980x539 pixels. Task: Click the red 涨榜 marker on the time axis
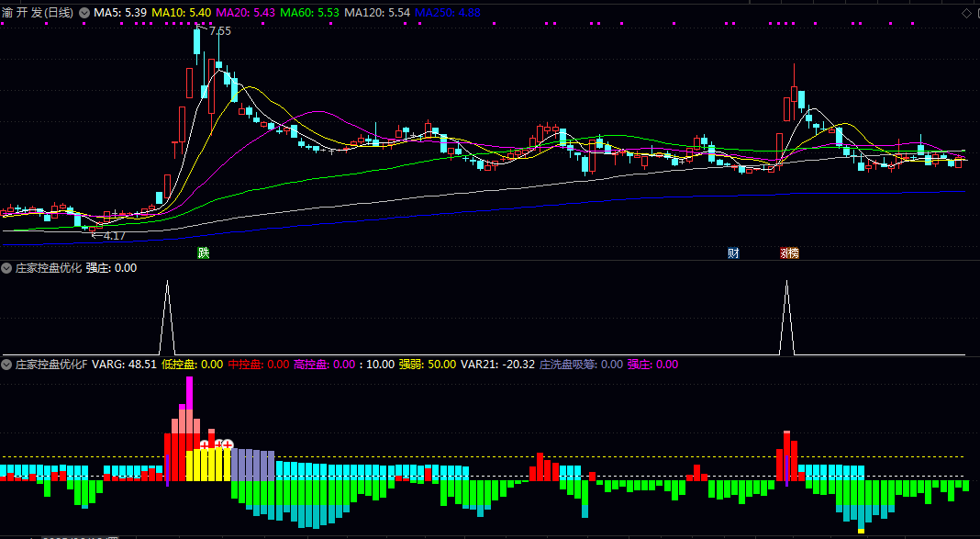pos(789,253)
